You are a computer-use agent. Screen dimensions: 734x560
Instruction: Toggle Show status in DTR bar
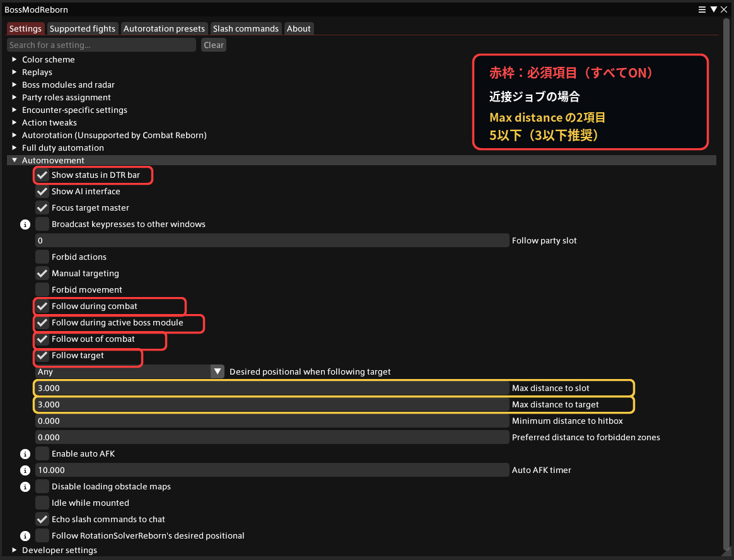42,175
